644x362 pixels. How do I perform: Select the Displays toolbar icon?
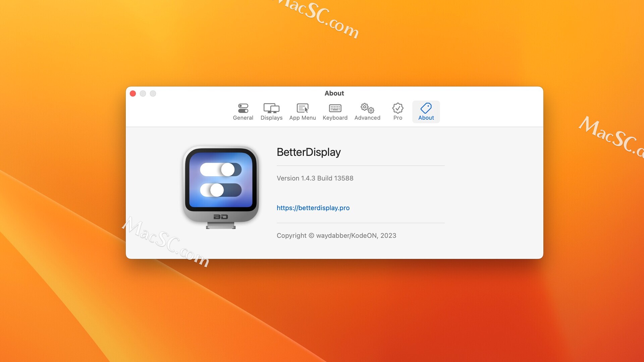coord(271,108)
